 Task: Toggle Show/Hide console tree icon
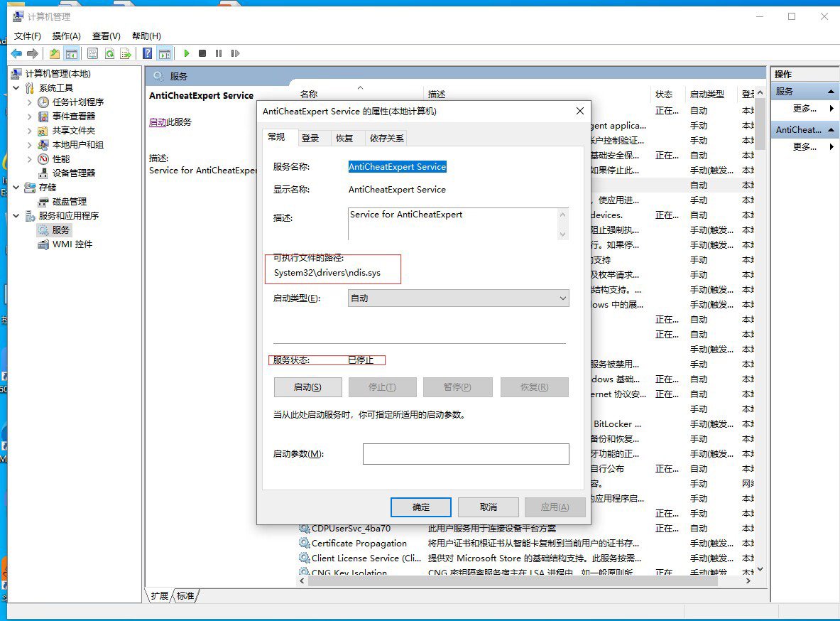71,53
